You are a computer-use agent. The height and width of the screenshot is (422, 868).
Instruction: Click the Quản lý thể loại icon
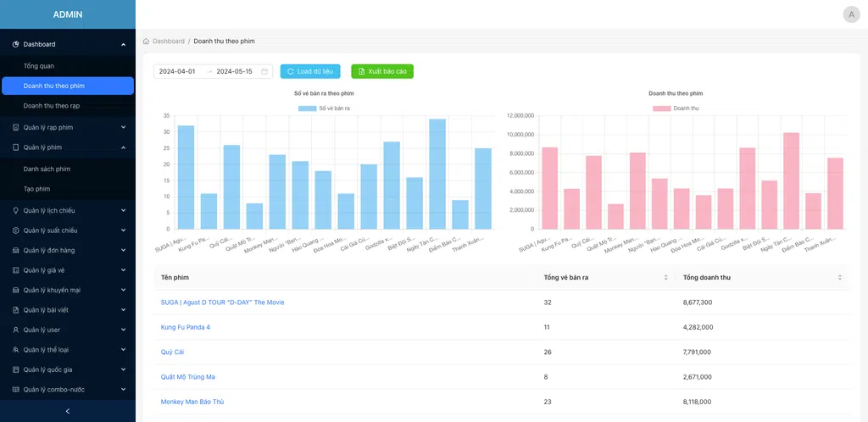15,350
